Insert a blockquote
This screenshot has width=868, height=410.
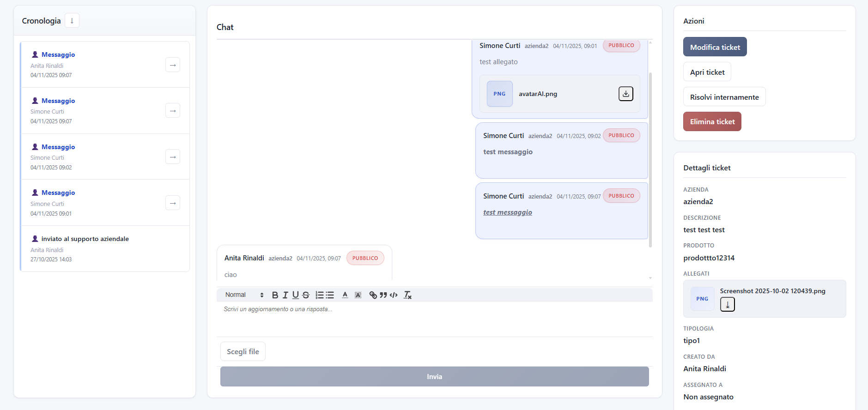point(383,295)
